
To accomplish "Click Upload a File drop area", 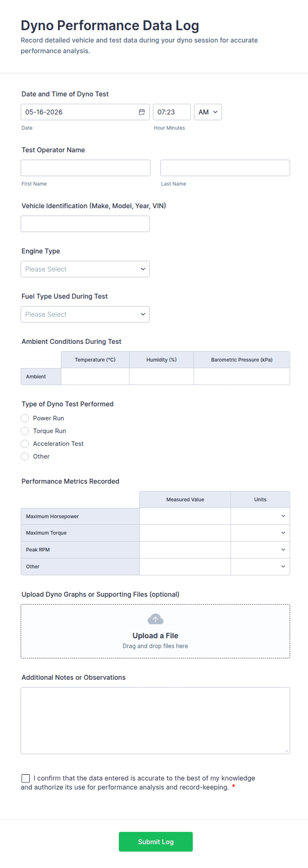I will [155, 631].
